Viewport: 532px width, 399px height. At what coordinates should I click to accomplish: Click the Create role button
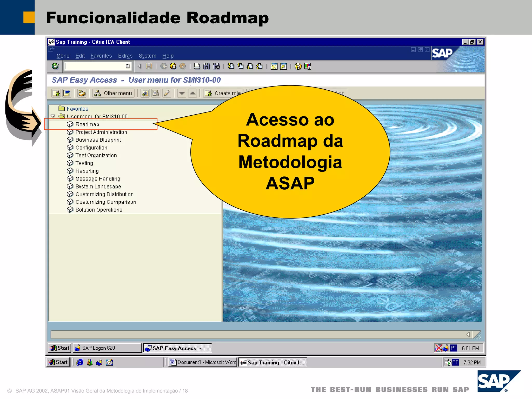pyautogui.click(x=223, y=93)
